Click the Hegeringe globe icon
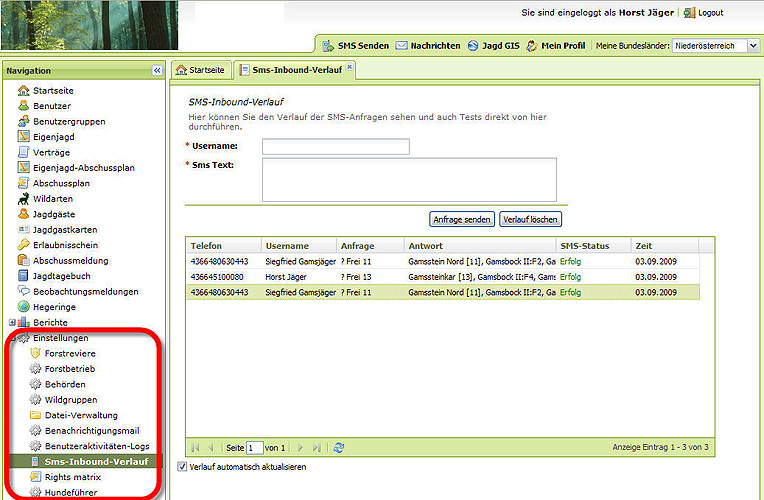 point(23,307)
